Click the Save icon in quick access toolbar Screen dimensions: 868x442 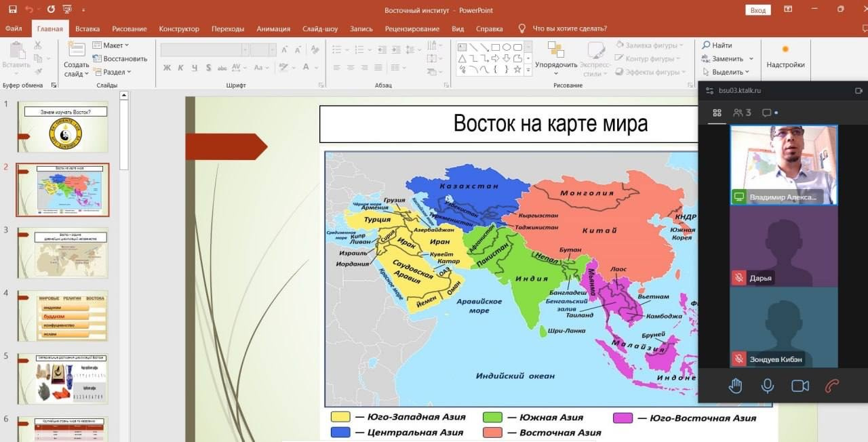(12, 9)
